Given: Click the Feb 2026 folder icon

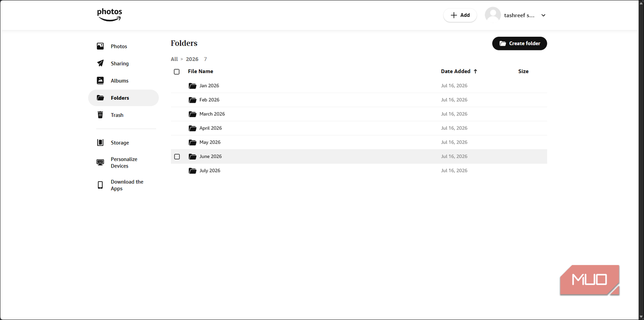Looking at the screenshot, I should [x=192, y=100].
